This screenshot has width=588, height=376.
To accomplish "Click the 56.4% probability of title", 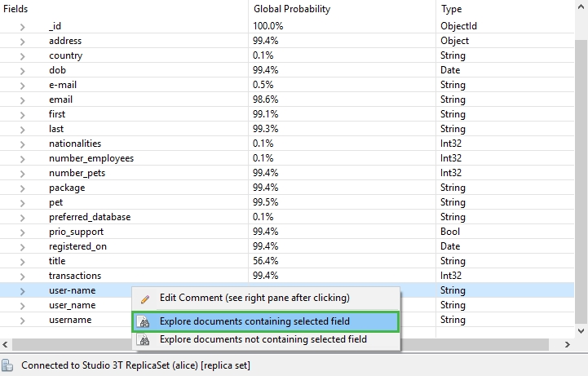I will [266, 261].
